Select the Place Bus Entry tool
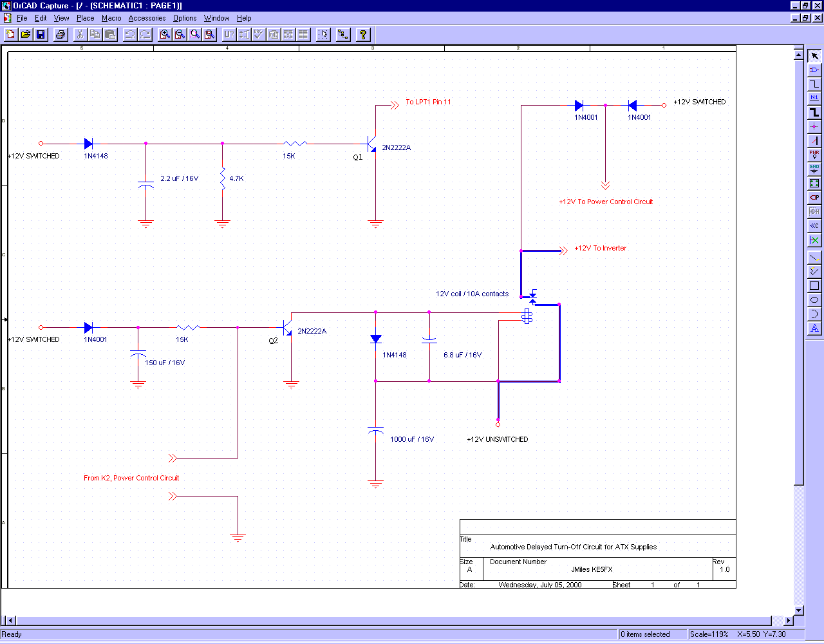Viewport: 824px width, 644px height. [x=814, y=140]
